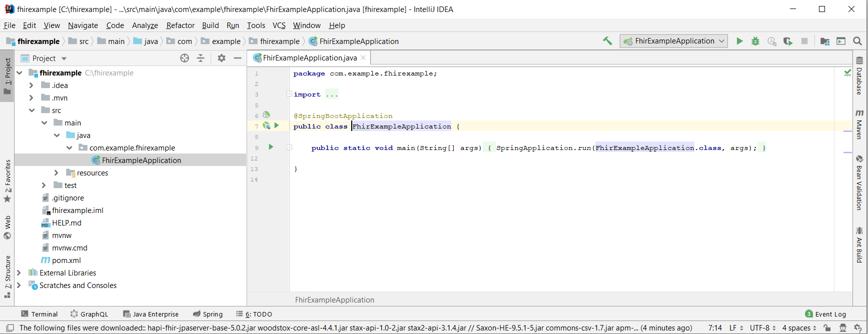Open Project panel settings gear
This screenshot has height=334, width=868.
pos(222,58)
